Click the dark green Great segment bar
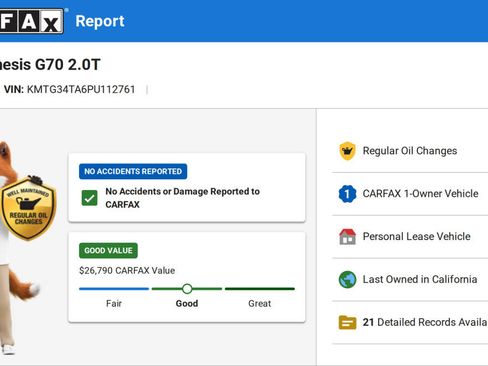This screenshot has height=366, width=488. [260, 289]
